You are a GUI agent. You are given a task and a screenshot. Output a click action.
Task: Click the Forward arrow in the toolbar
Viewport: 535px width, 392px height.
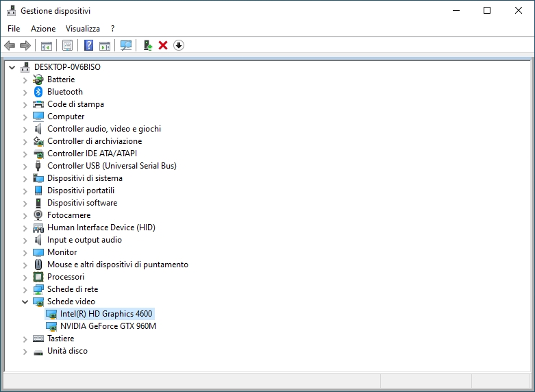point(25,45)
